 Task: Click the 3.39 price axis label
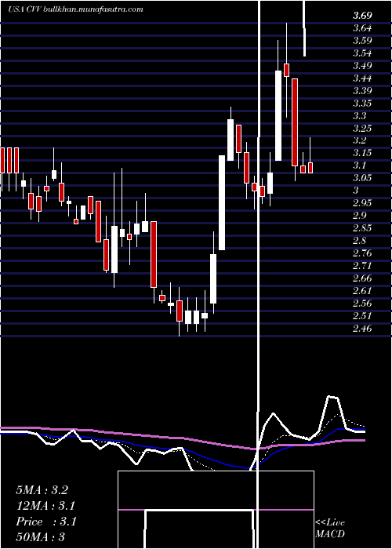[362, 91]
